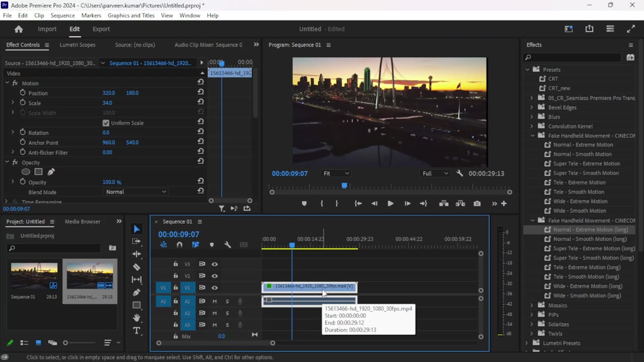Image resolution: width=644 pixels, height=362 pixels.
Task: Switch to Media Browser tab
Action: 83,221
